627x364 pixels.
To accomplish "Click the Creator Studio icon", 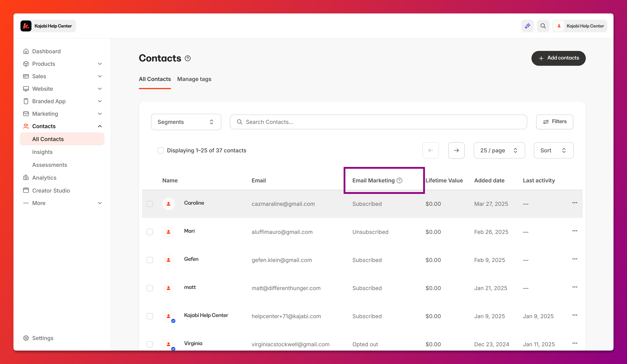I will click(x=26, y=190).
